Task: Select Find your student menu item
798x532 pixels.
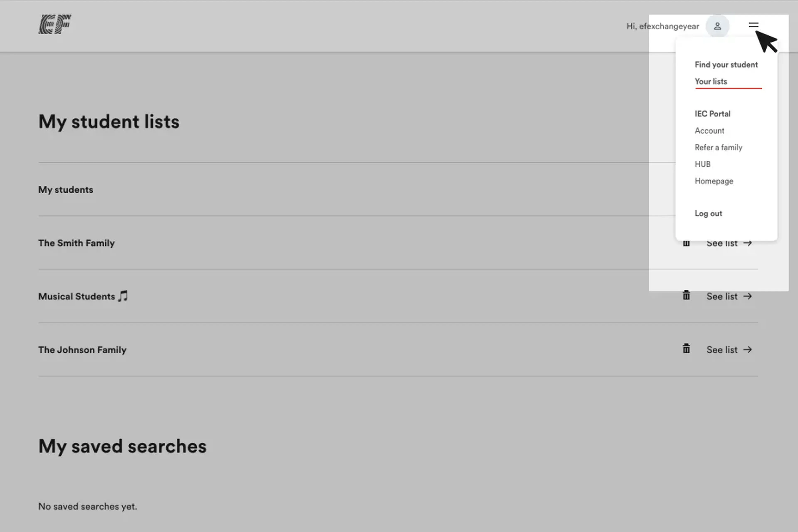Action: pos(726,64)
